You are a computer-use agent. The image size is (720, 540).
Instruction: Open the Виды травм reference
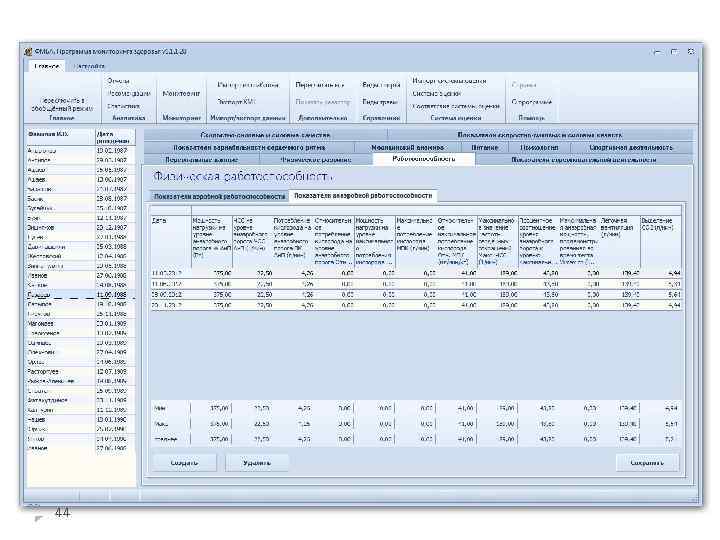pos(380,102)
